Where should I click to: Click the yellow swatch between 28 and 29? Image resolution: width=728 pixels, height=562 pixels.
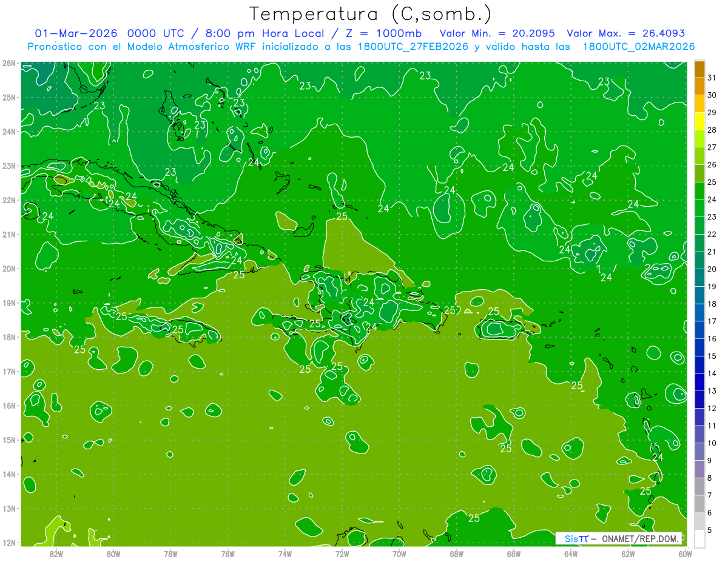tap(699, 121)
